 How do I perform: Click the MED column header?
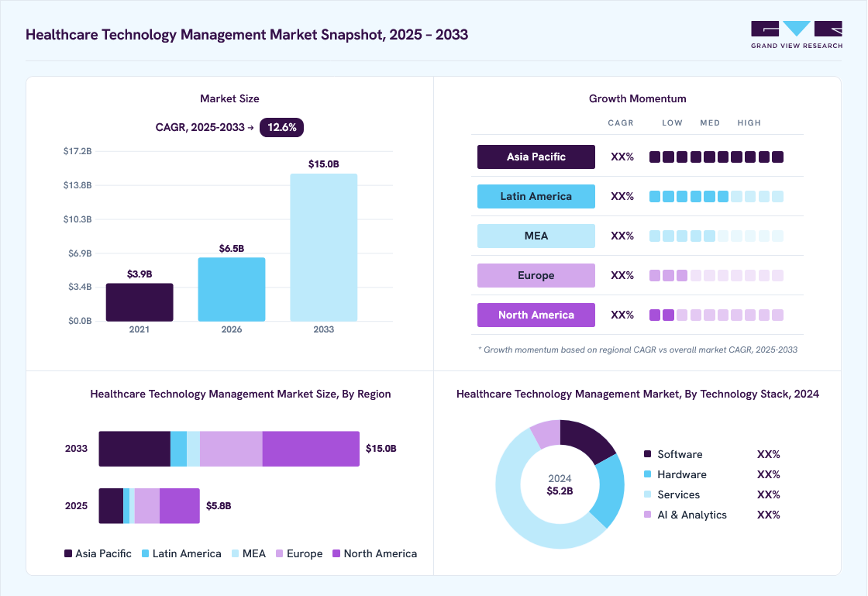point(710,123)
